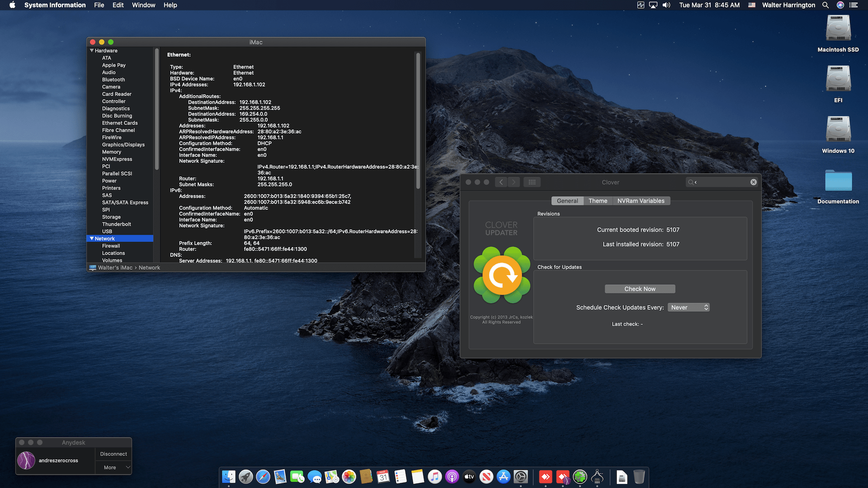Collapse the Network disclosure triangle
Image resolution: width=868 pixels, height=488 pixels.
[x=92, y=239]
